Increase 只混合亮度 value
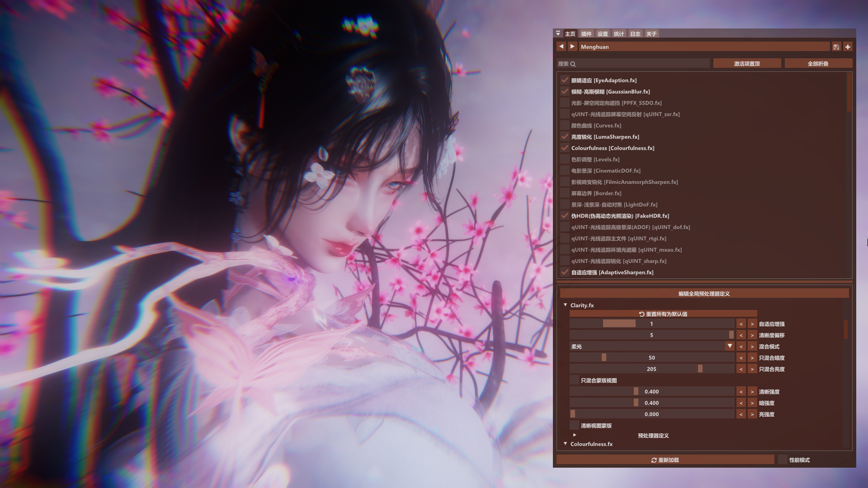 click(x=752, y=369)
